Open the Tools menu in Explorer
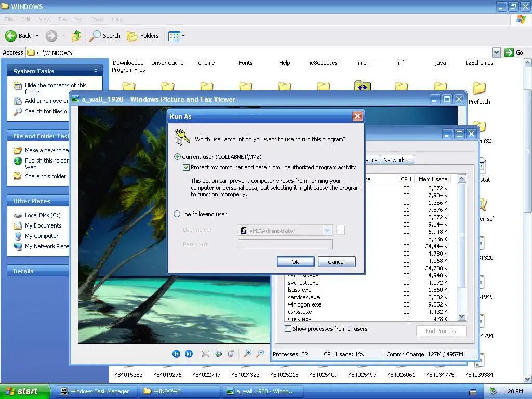 click(97, 19)
